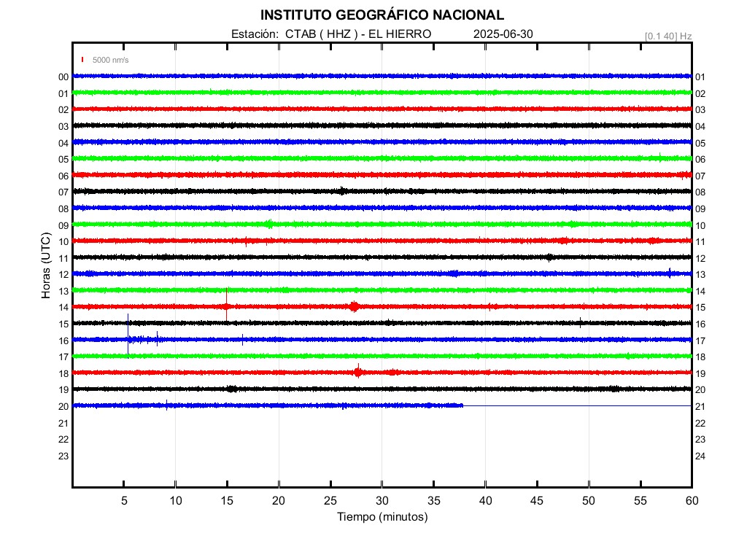The image size is (747, 560).
Task: Click the 60 tick label on the minutes axis
Action: click(692, 501)
